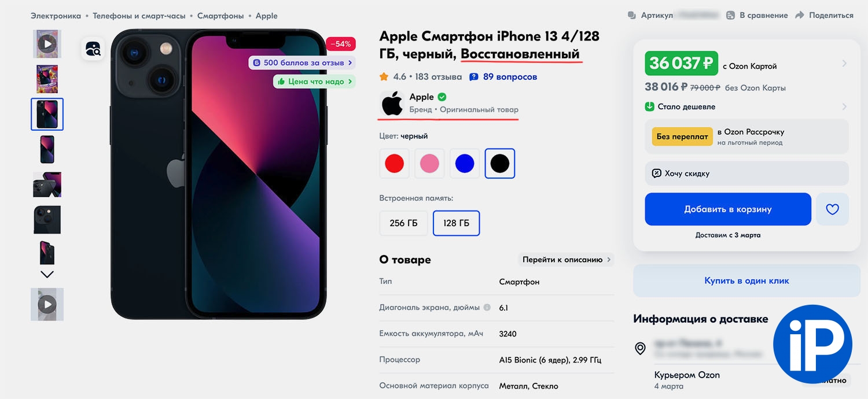This screenshot has height=399, width=868.
Task: Open 'Электроника' breadcrumb category
Action: 56,16
